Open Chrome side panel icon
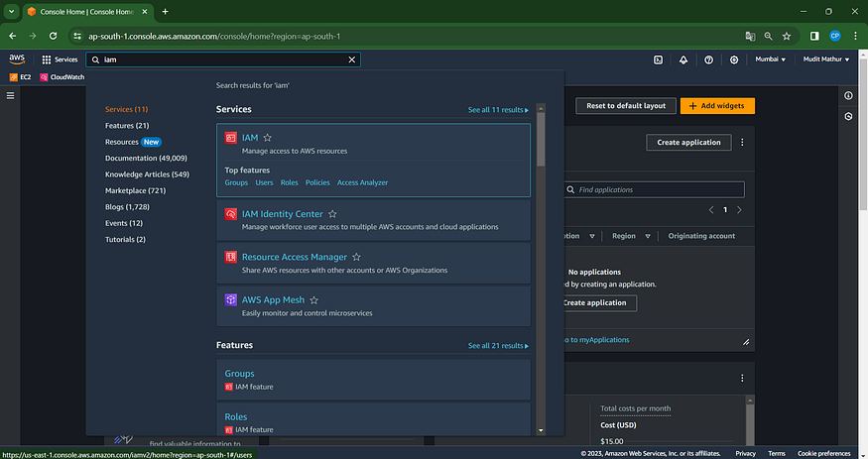 [814, 36]
